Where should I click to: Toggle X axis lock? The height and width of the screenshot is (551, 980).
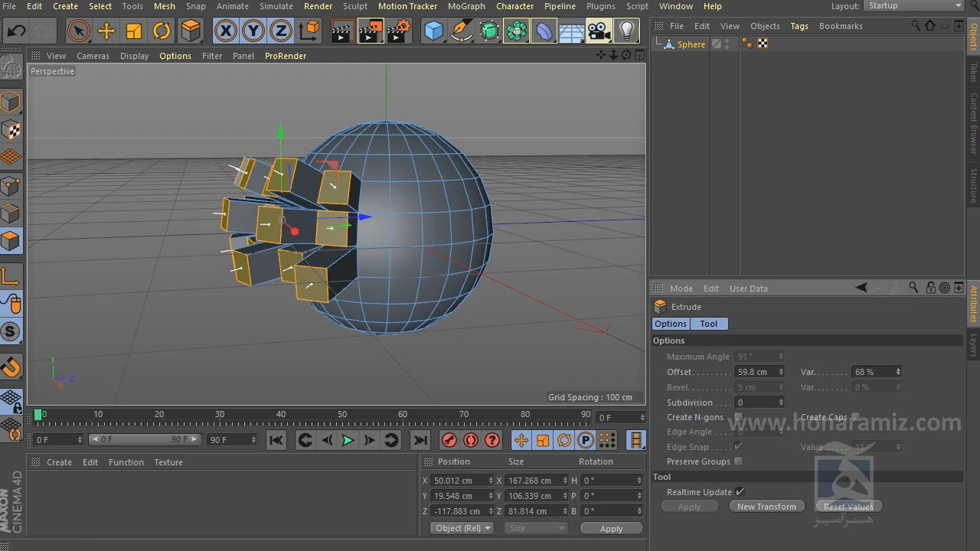pyautogui.click(x=225, y=31)
